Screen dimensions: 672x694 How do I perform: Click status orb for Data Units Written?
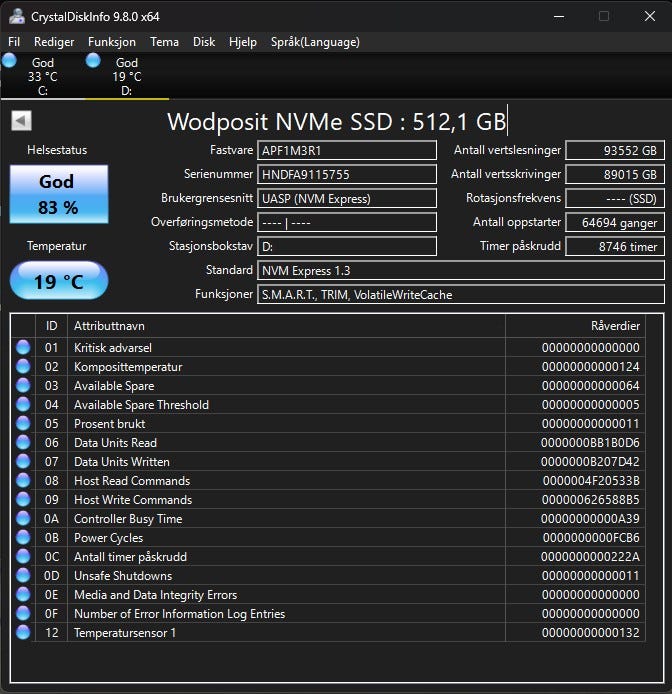tap(23, 462)
